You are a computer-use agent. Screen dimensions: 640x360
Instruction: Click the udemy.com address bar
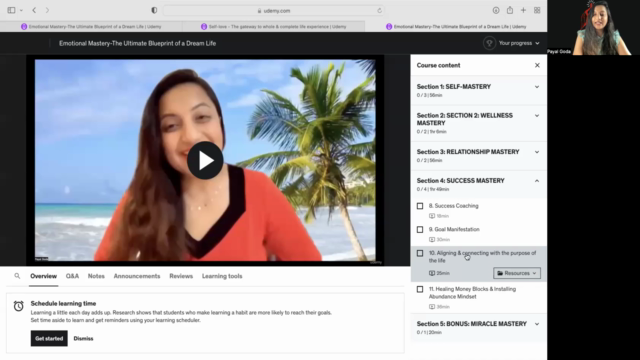pos(274,11)
